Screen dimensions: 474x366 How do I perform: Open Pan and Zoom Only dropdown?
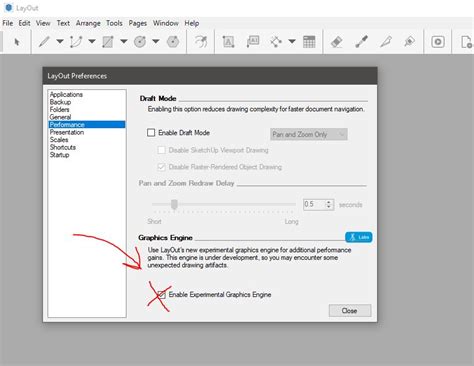coord(309,134)
